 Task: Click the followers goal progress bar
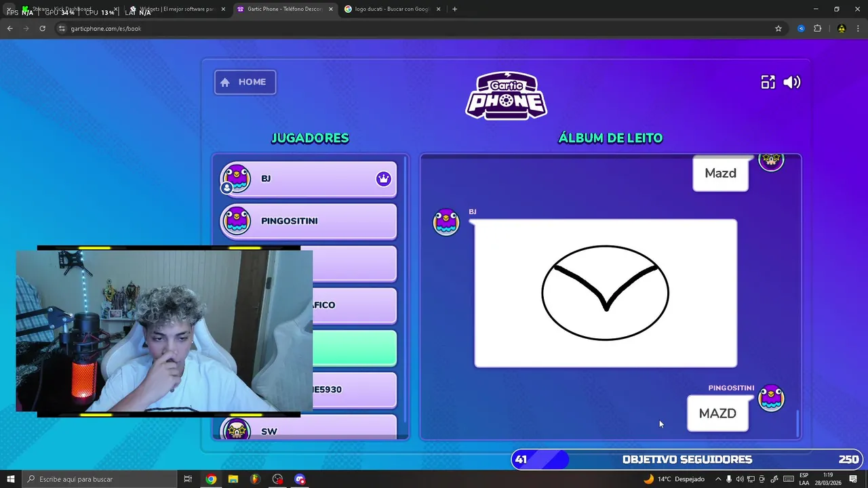(687, 460)
